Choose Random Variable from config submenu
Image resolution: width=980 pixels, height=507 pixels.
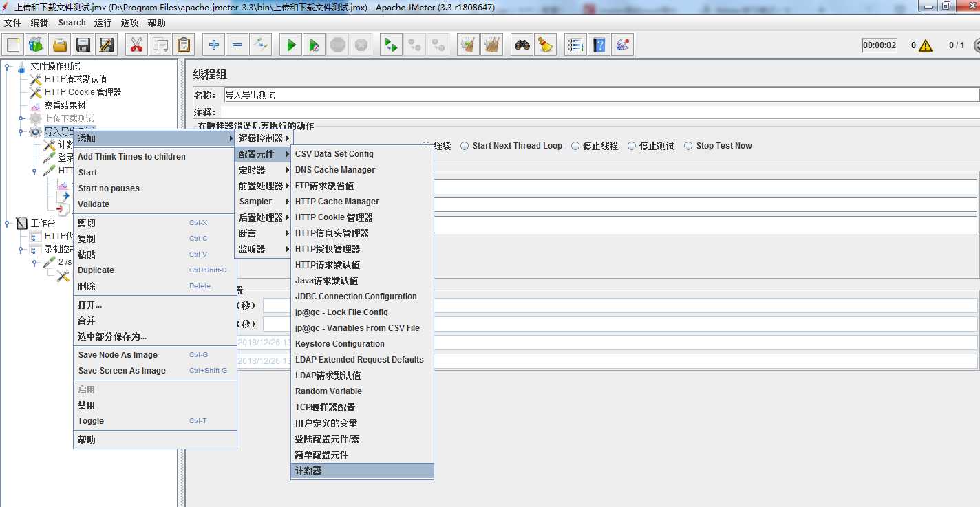[x=363, y=391]
